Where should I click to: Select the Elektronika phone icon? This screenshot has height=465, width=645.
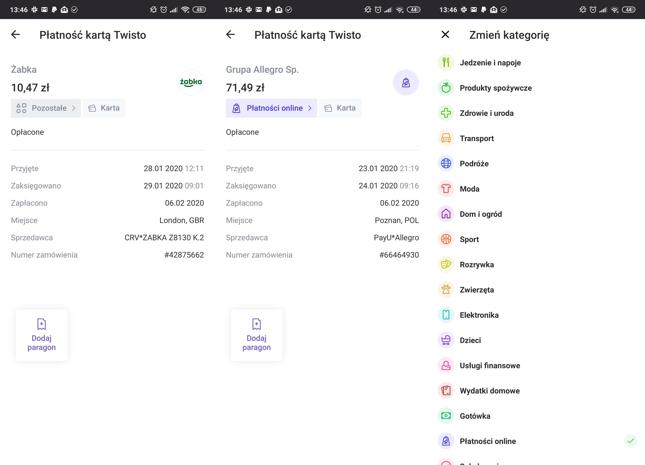click(x=446, y=315)
